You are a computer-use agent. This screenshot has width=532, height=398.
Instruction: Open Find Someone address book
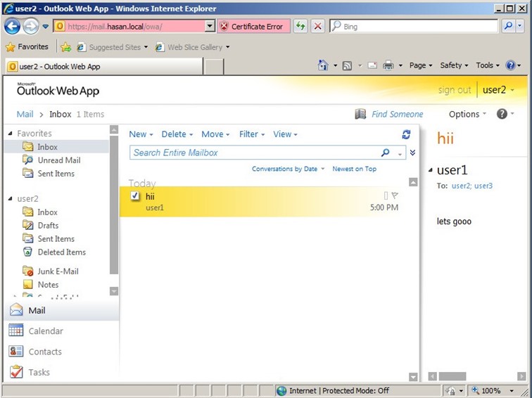tap(390, 114)
